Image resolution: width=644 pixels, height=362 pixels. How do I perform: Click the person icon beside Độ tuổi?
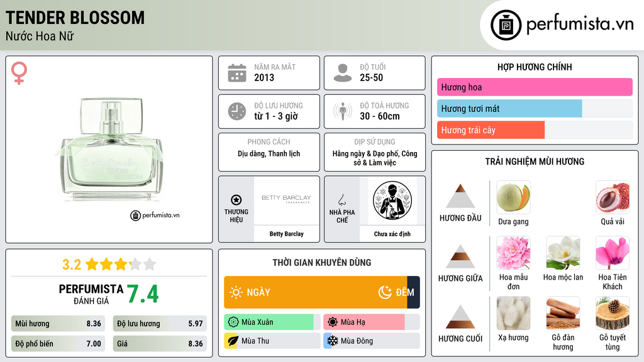343,73
